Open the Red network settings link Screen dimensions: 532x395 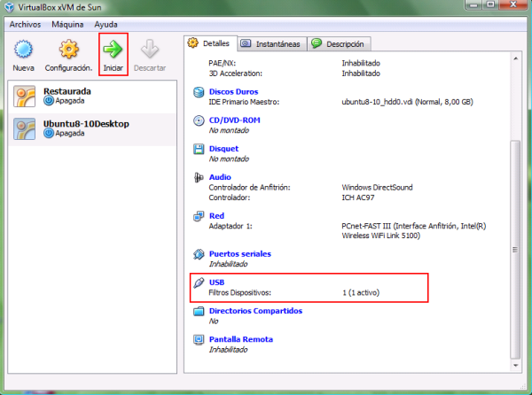pyautogui.click(x=215, y=215)
